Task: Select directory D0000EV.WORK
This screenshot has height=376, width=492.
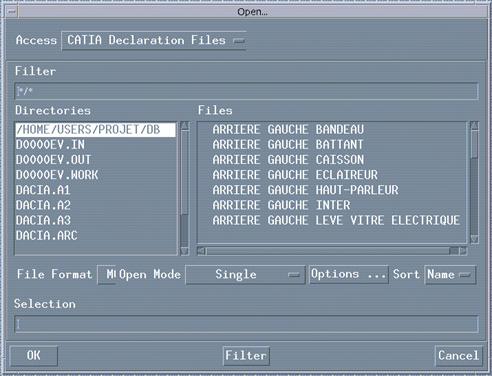Action: click(x=95, y=175)
